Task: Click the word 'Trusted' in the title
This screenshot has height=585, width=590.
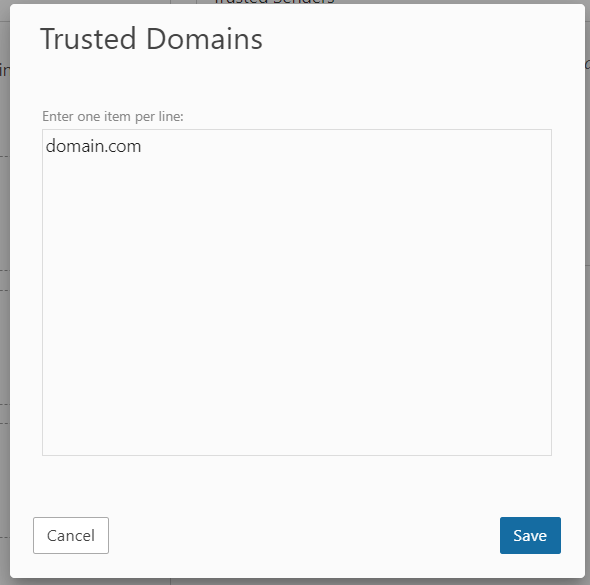Action: pyautogui.click(x=88, y=39)
